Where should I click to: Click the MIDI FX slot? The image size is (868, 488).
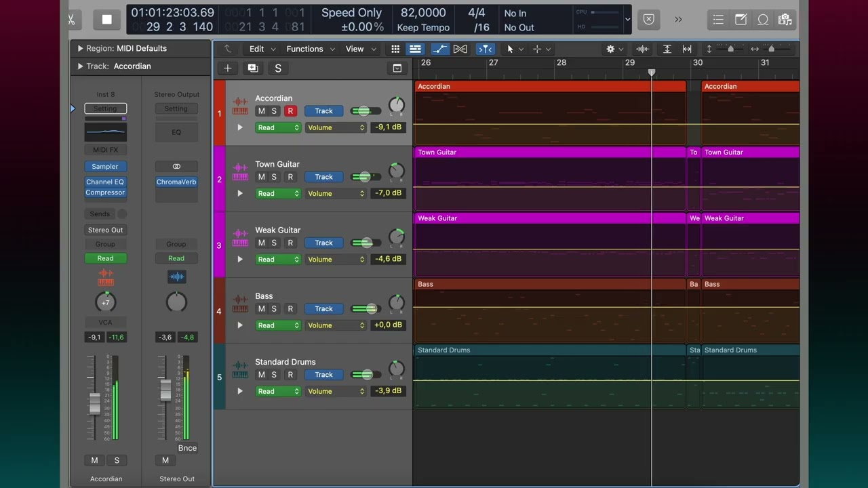(105, 150)
